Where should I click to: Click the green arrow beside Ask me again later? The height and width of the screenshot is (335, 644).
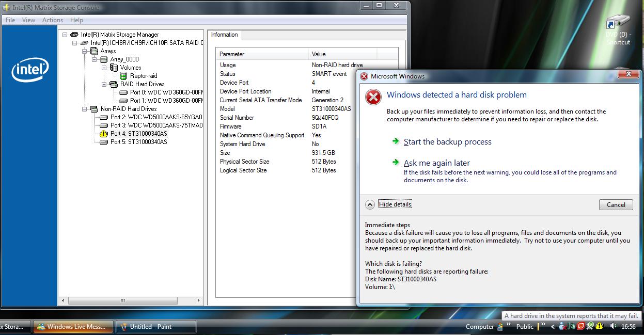[395, 162]
